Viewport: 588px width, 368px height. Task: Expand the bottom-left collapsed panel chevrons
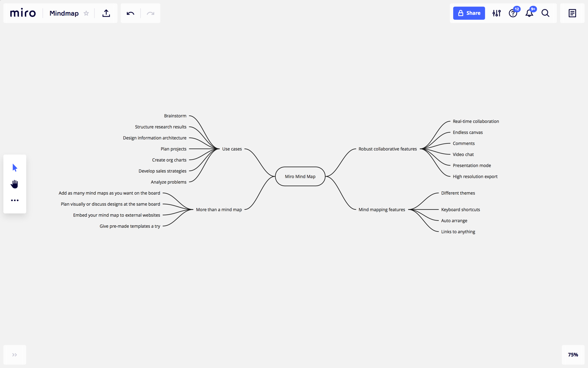(x=15, y=355)
